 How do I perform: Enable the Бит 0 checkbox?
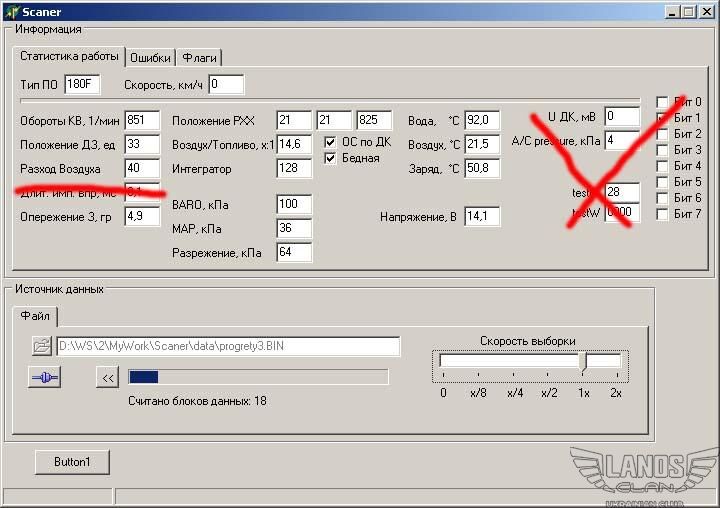(662, 102)
